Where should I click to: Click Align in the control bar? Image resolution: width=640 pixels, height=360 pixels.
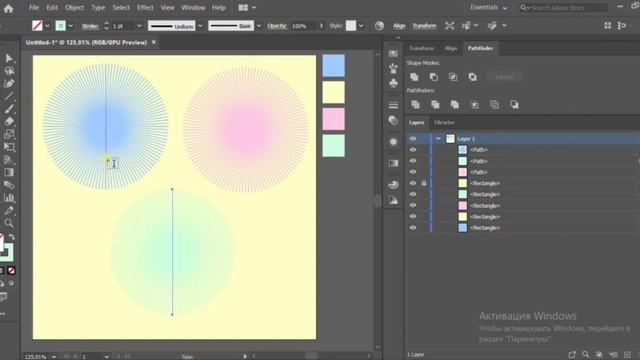tap(399, 26)
